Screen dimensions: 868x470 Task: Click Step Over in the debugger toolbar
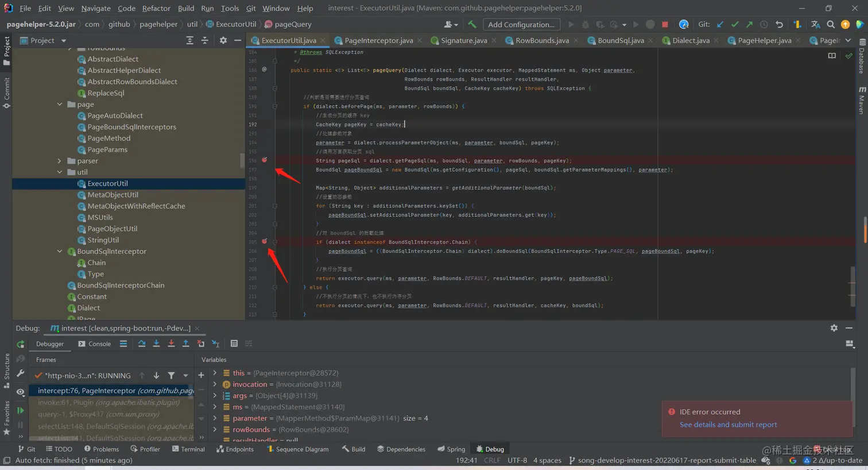(x=142, y=344)
